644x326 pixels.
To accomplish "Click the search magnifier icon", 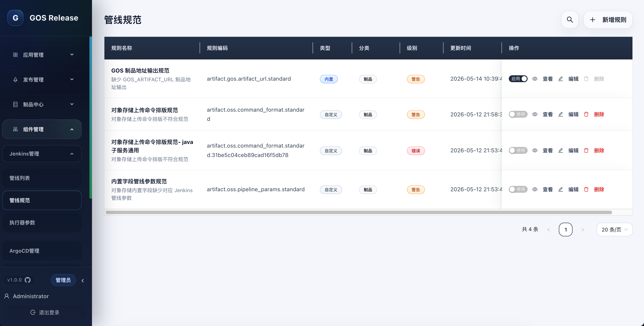I will click(x=570, y=19).
